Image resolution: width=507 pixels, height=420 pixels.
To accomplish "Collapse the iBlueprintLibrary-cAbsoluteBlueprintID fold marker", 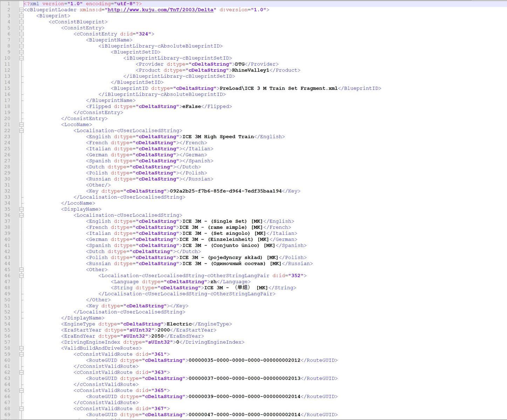I will [21, 46].
